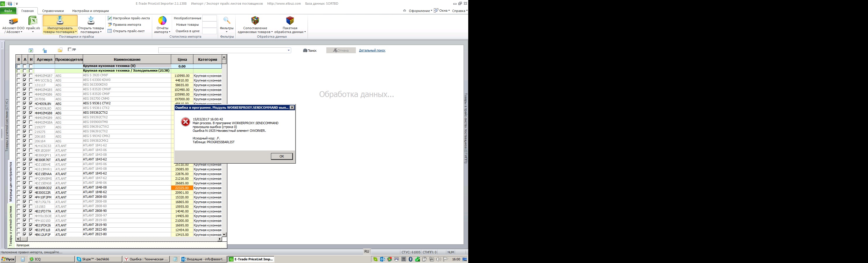This screenshot has width=868, height=263.
Task: Toggle А checkbox for AEG S 3920 CMXF row
Action: coord(25,76)
